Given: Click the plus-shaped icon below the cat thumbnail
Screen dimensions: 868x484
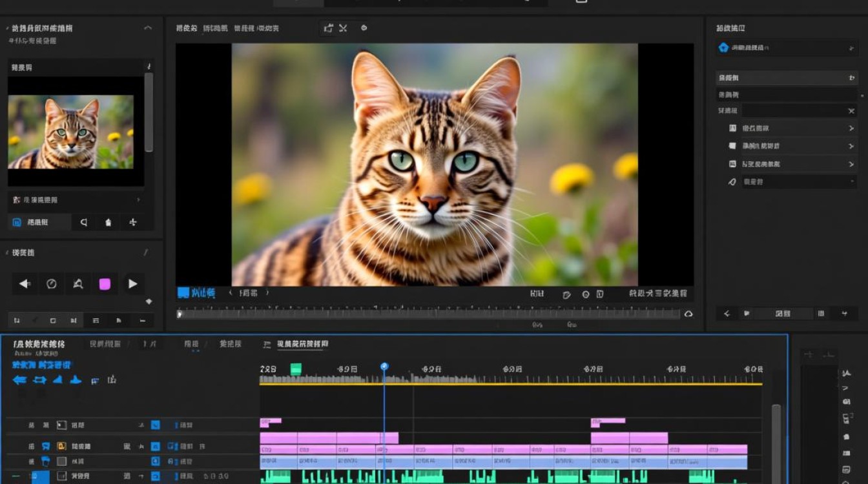Looking at the screenshot, I should click(133, 223).
